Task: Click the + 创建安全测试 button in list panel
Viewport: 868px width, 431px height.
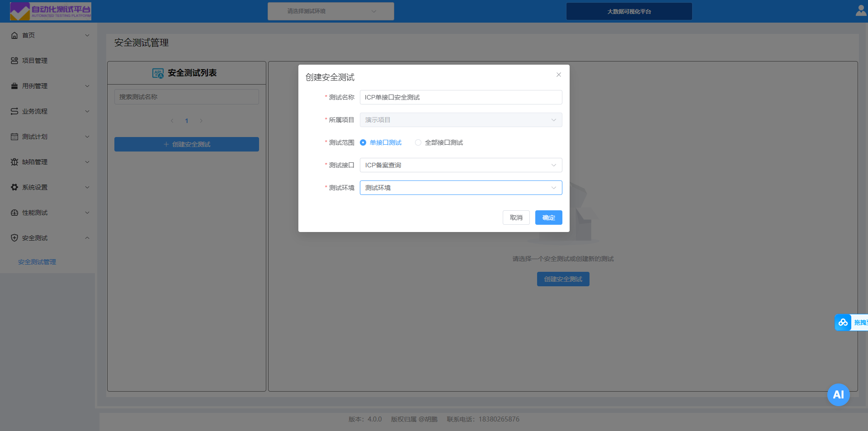Action: (x=187, y=144)
